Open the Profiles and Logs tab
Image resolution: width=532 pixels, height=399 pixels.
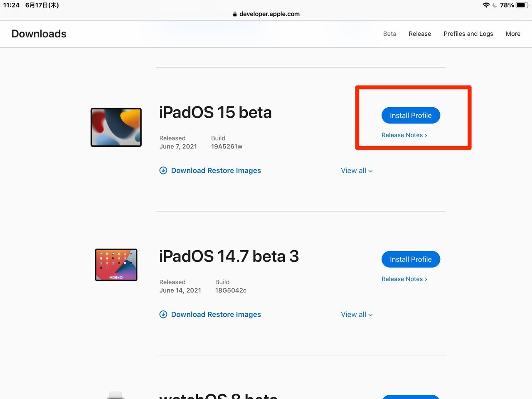(468, 34)
